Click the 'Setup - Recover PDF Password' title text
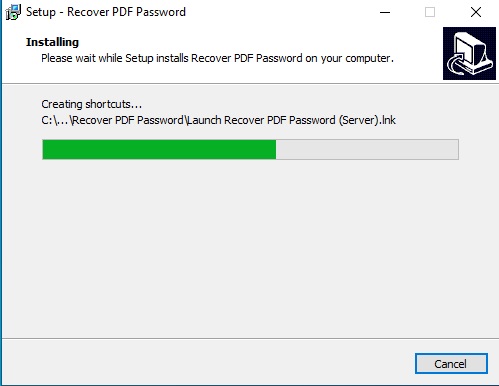 tap(106, 12)
